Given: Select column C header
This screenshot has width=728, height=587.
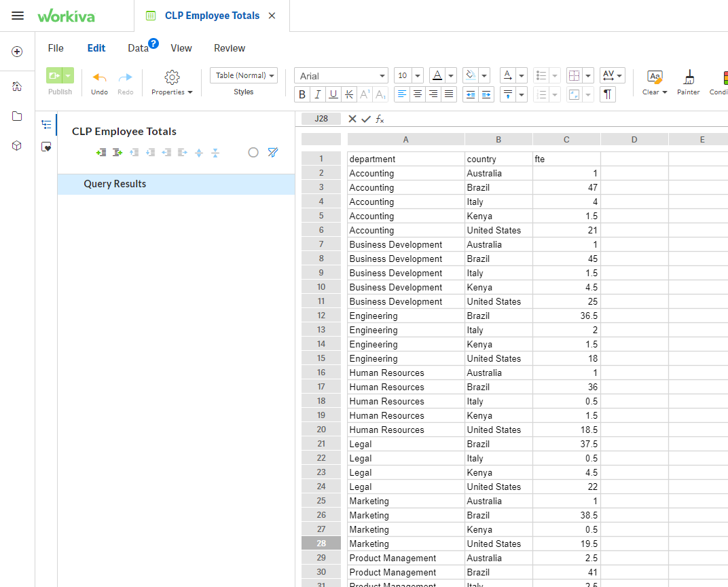Looking at the screenshot, I should click(566, 139).
